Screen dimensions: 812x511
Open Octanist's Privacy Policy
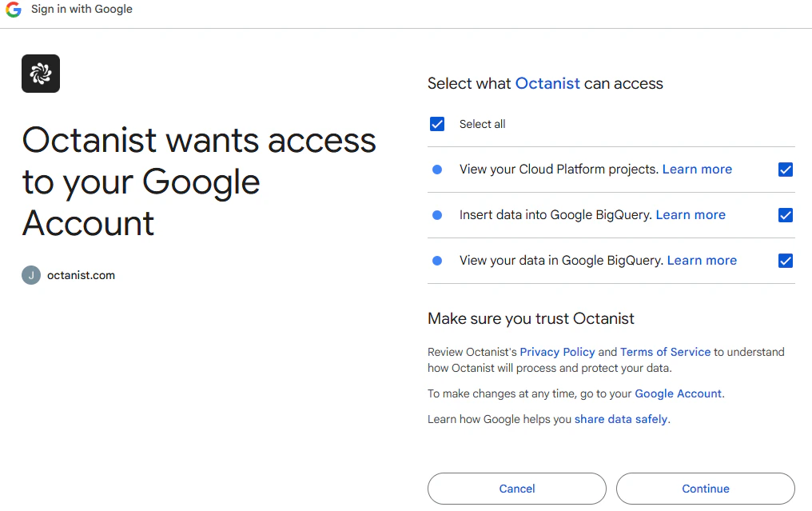(557, 352)
